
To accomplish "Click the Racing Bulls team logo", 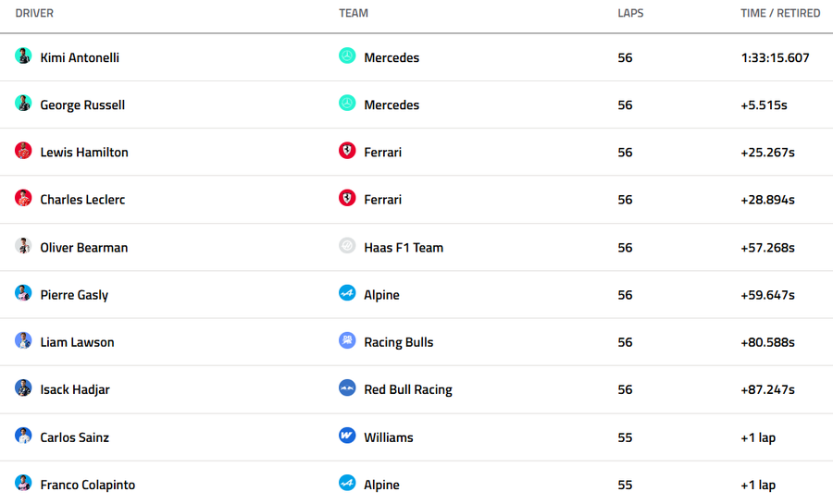I will click(x=347, y=341).
